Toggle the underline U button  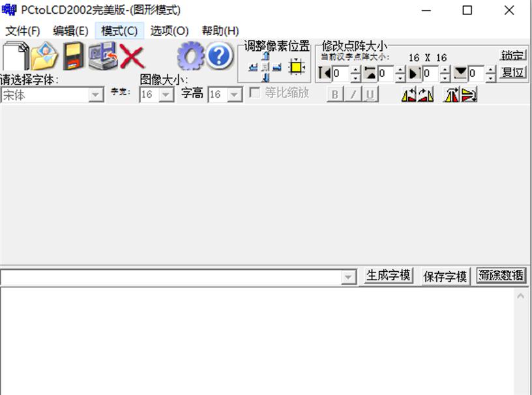tap(370, 95)
